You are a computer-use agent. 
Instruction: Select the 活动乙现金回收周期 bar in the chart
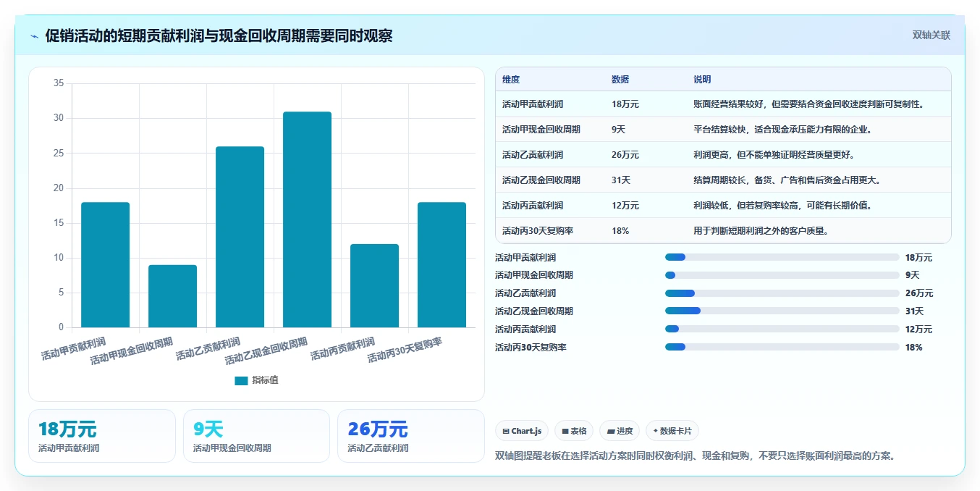click(307, 219)
